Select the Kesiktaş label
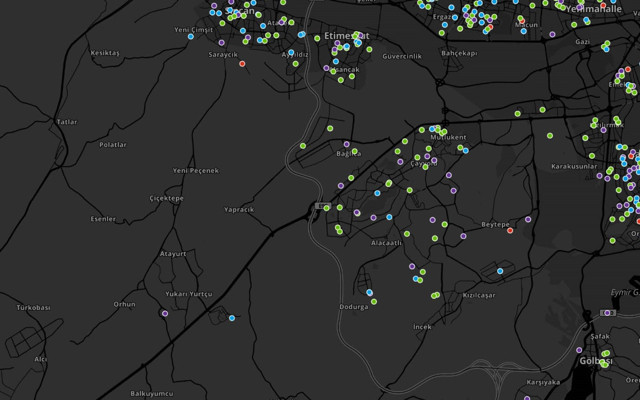Screen dimensions: 640x400 pyautogui.click(x=105, y=52)
